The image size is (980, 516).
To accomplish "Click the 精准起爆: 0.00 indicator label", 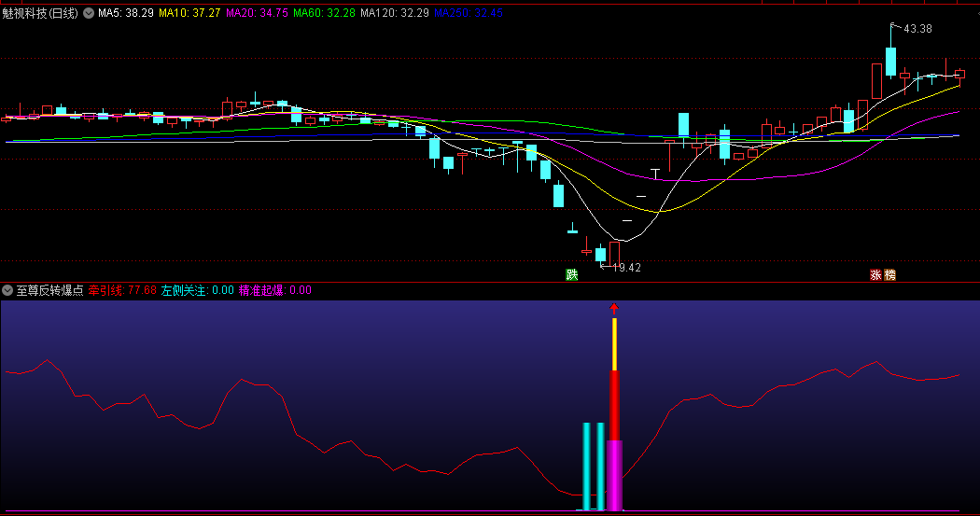I will click(x=274, y=290).
